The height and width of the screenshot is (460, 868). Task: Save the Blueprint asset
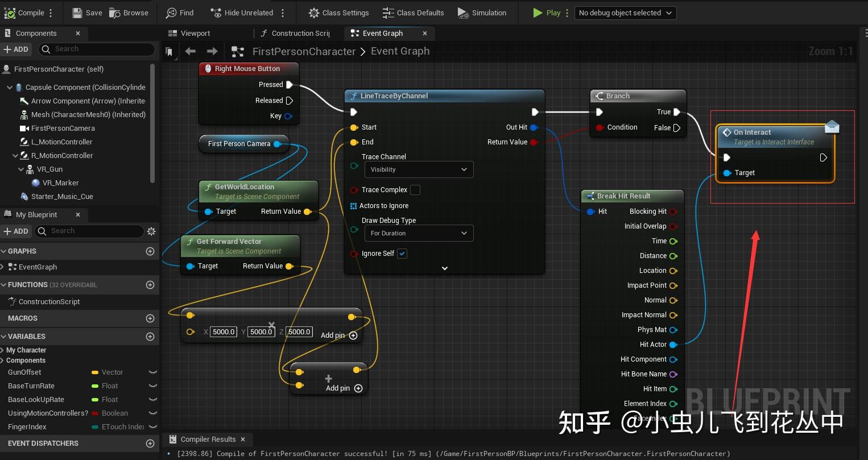[x=87, y=13]
